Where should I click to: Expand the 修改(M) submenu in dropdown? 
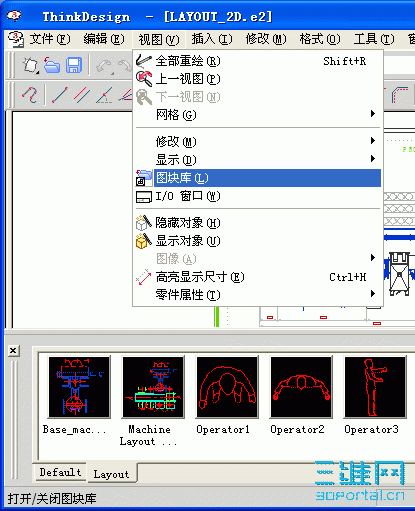[x=258, y=142]
